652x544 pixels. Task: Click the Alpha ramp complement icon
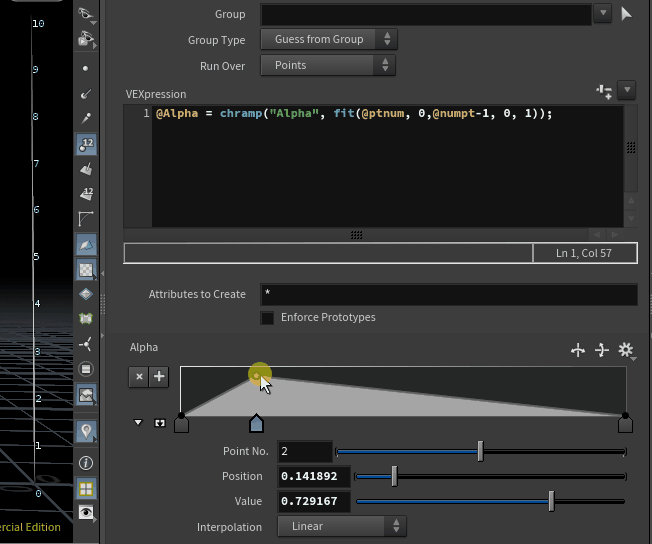click(601, 350)
